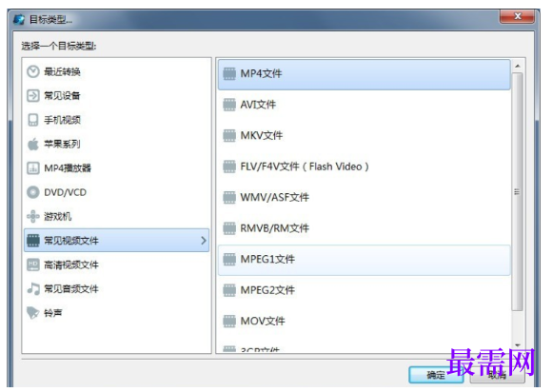Click the bell icon for 铃声
The width and height of the screenshot is (553, 392).
pos(33,313)
